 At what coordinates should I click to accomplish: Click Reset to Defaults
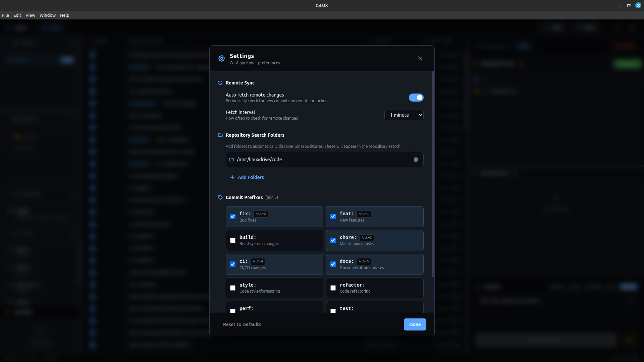242,324
